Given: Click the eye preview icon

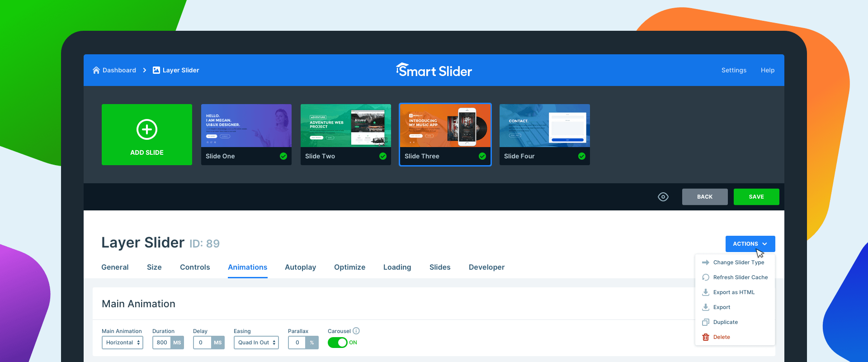Looking at the screenshot, I should [x=663, y=197].
